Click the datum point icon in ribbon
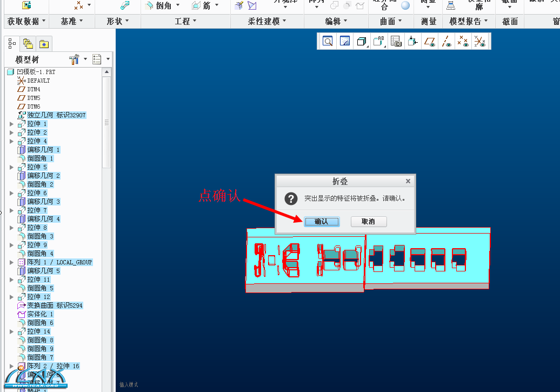This screenshot has width=560, height=392. (x=78, y=5)
